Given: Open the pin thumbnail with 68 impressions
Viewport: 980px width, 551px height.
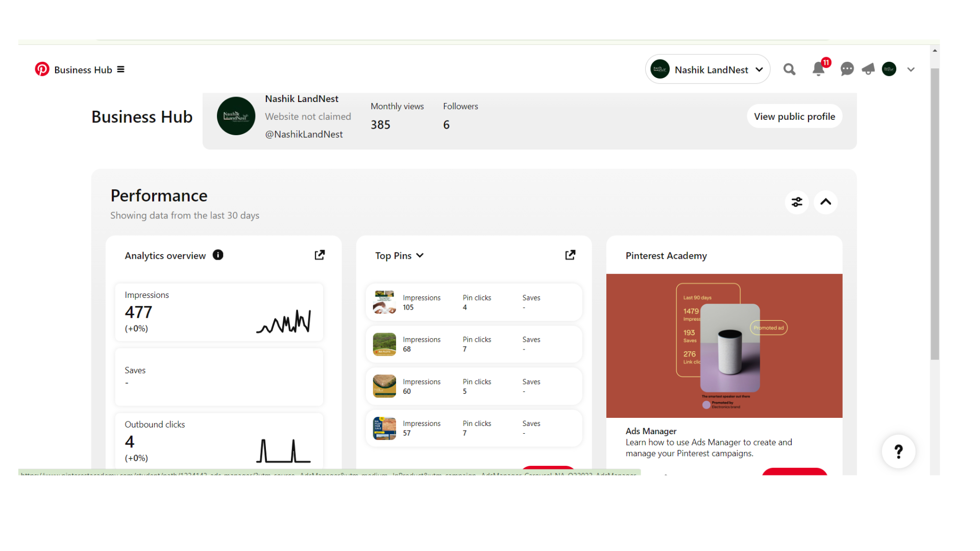Looking at the screenshot, I should tap(384, 344).
